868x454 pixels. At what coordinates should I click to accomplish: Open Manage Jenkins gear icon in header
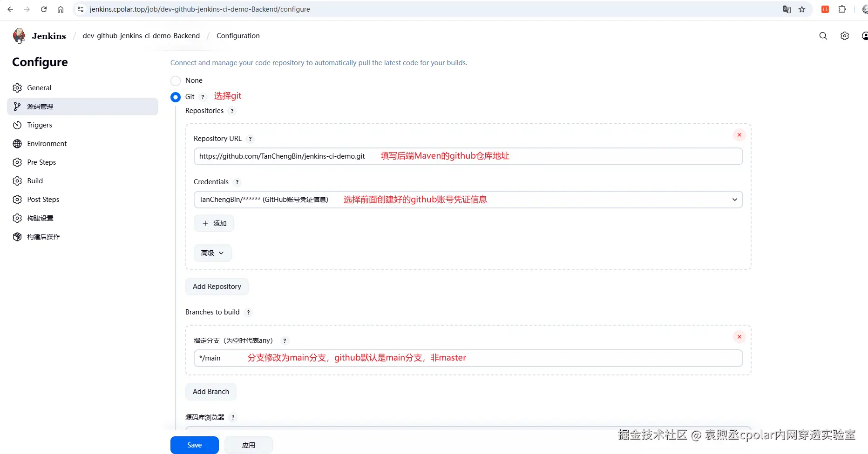845,36
